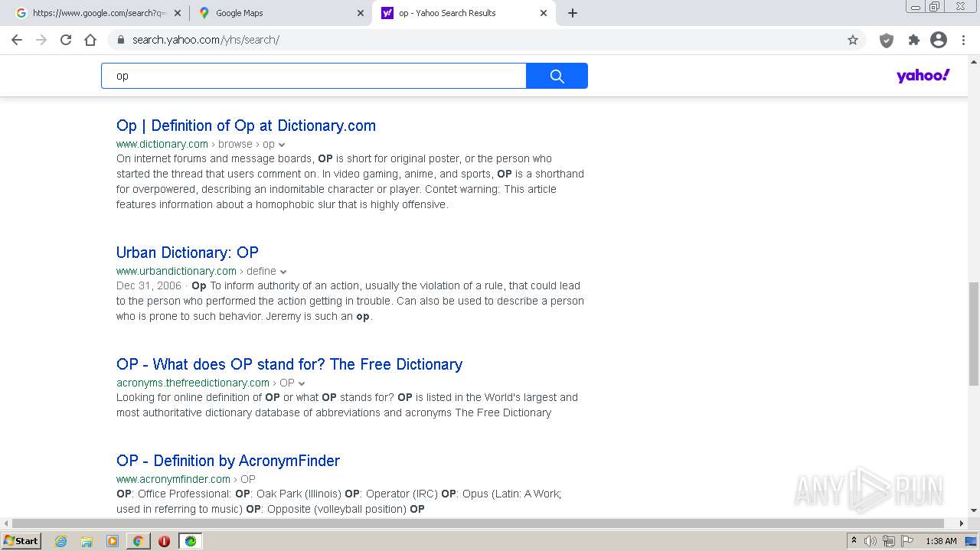Open the media player taskbar icon
Viewport: 980px width, 551px height.
[x=113, y=541]
